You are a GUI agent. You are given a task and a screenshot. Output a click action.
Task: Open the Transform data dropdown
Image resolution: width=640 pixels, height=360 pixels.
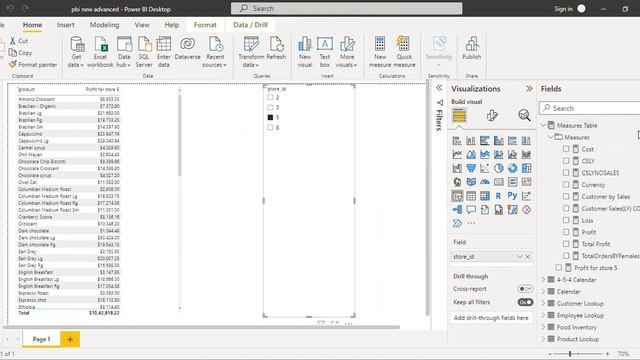point(250,61)
